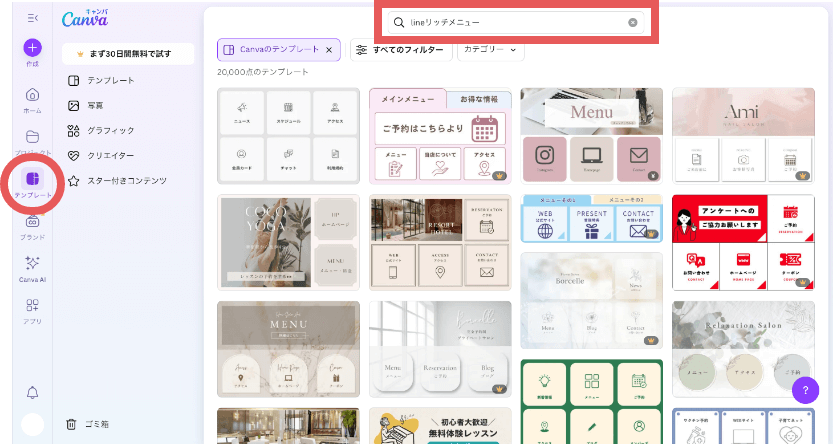Remove the Canvaのテンプレート filter chip
The image size is (833, 444).
click(x=331, y=49)
